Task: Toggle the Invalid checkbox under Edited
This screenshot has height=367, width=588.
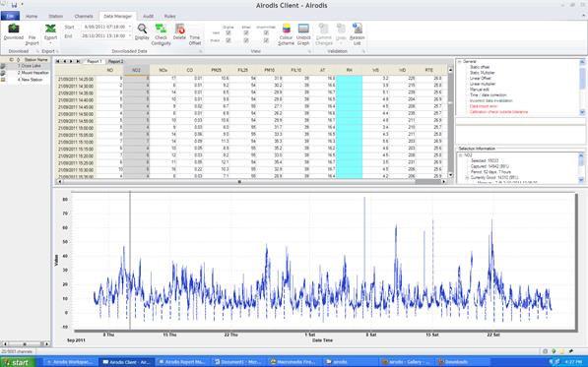Action: (x=246, y=40)
